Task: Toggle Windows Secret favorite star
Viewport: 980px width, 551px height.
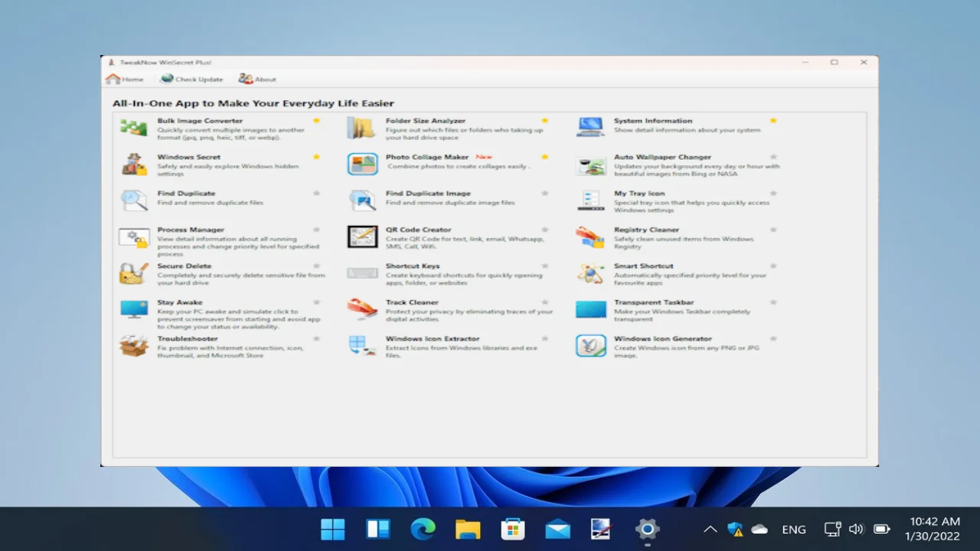Action: 316,157
